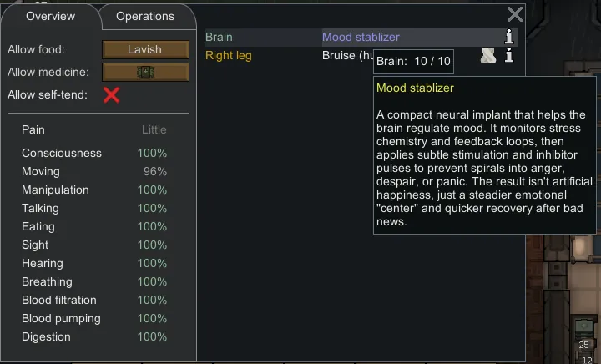Click the Sight capacity row

[x=94, y=245]
